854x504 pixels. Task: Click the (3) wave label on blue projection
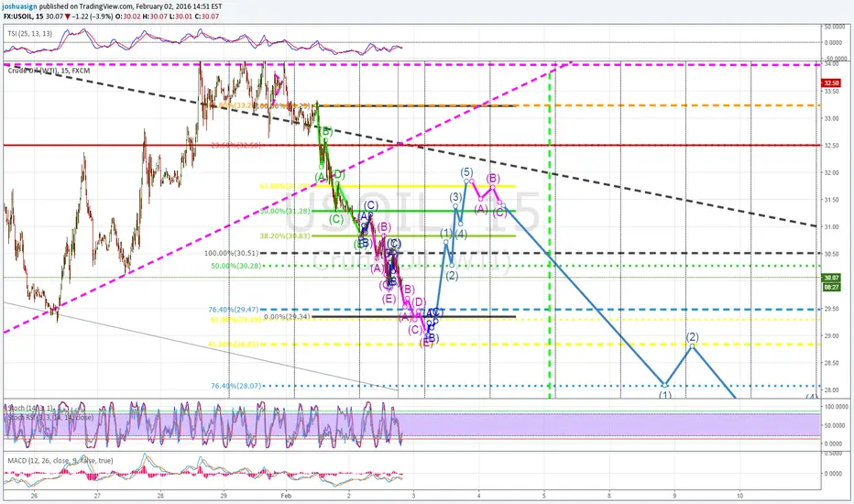[x=456, y=197]
